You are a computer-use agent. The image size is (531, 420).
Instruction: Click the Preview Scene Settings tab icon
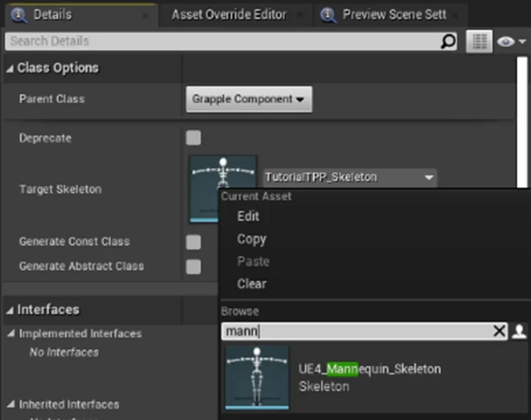pos(328,15)
